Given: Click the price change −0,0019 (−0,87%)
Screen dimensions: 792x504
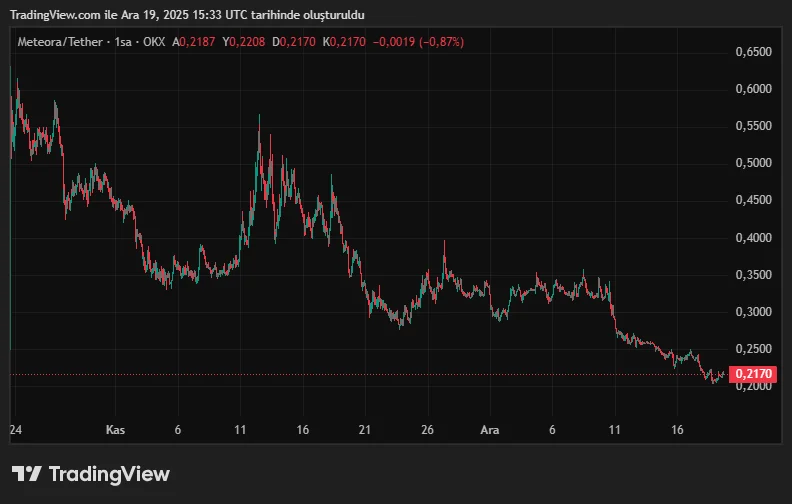Looking at the screenshot, I should (419, 42).
